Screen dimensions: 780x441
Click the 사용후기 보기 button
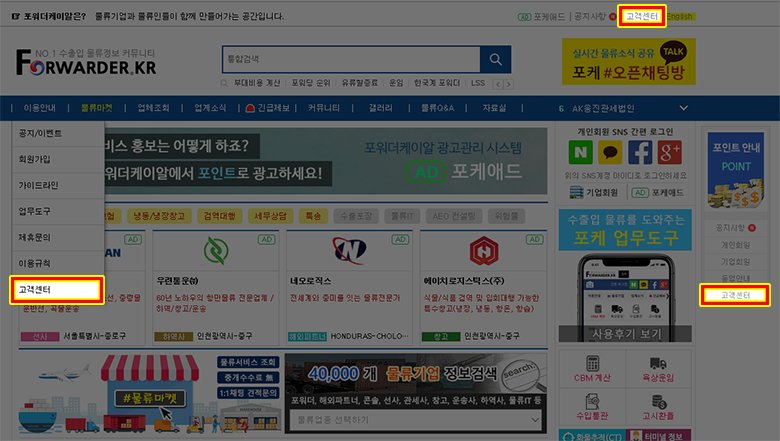[625, 334]
